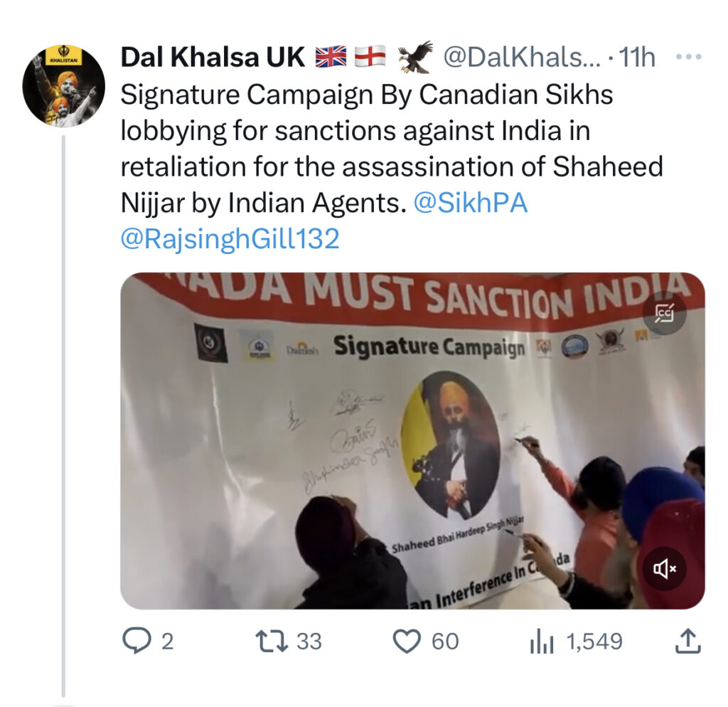Play the Signature Campaign video
The image size is (728, 707).
click(x=412, y=441)
